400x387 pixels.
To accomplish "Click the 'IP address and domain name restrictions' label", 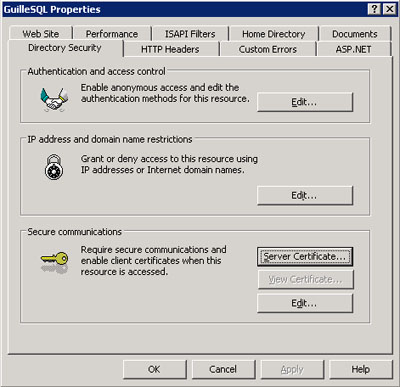I will click(110, 139).
